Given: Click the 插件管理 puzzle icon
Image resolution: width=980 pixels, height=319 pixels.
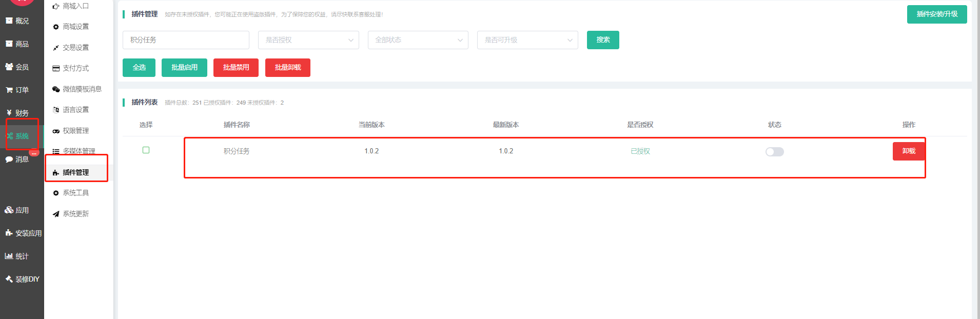Looking at the screenshot, I should coord(56,172).
